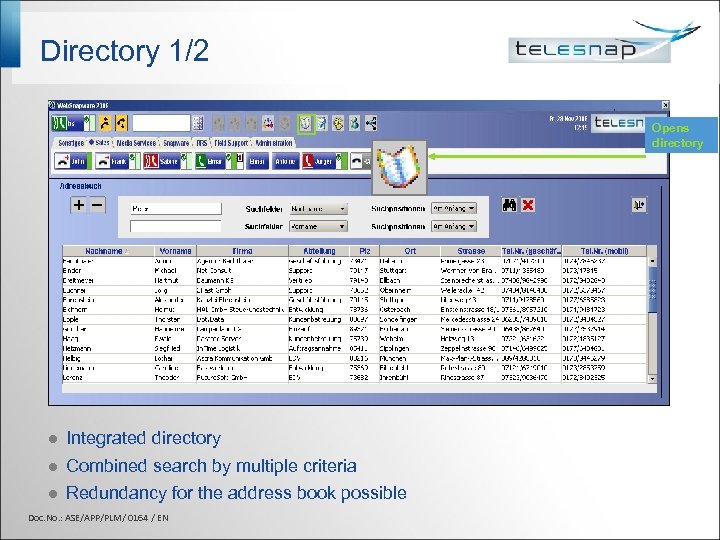Click the table scrollbar up arrow
Screen dimensions: 720x540
pyautogui.click(x=652, y=261)
